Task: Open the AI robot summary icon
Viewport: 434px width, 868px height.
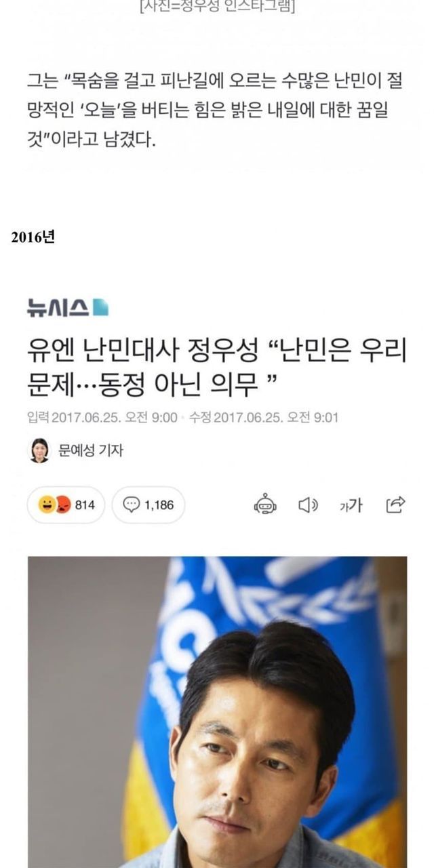Action: [x=265, y=505]
